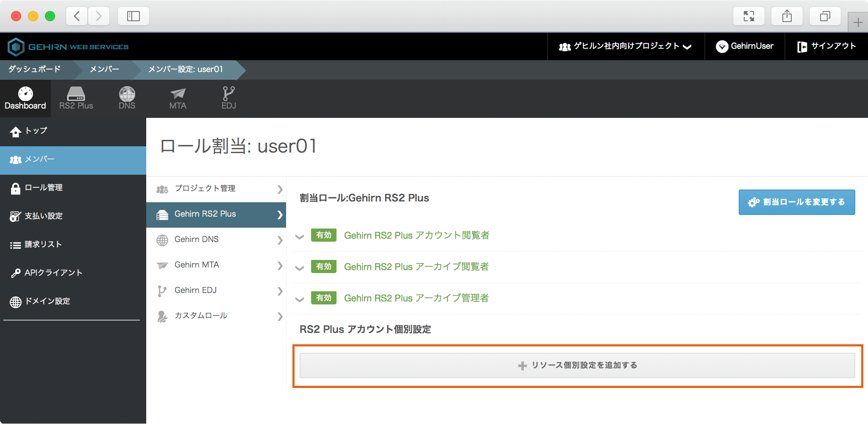
Task: Toggle the browser sidebar icon
Action: [133, 17]
